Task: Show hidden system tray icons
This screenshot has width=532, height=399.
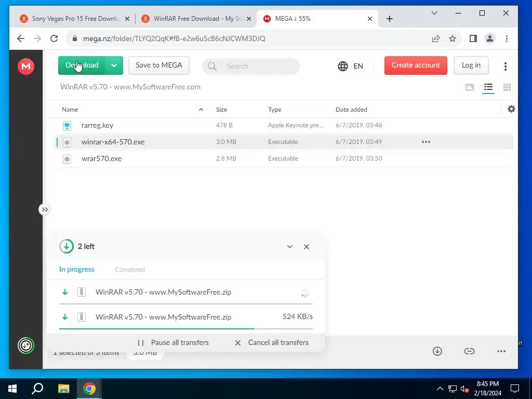Action: pos(440,389)
